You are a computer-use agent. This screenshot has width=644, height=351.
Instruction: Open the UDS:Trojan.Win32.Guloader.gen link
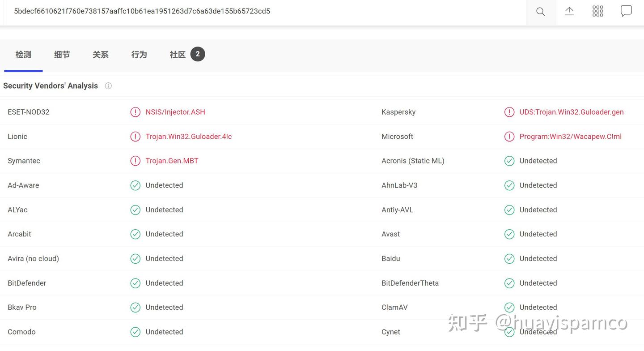coord(572,112)
